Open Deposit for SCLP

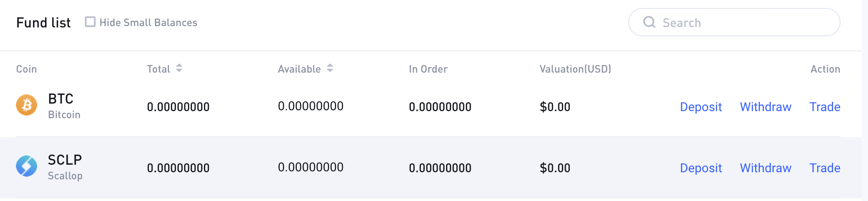(701, 168)
